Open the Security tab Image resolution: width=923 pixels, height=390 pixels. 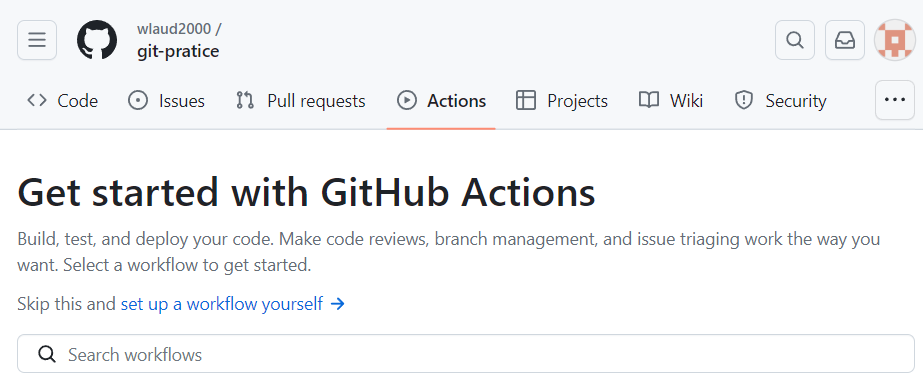[781, 101]
